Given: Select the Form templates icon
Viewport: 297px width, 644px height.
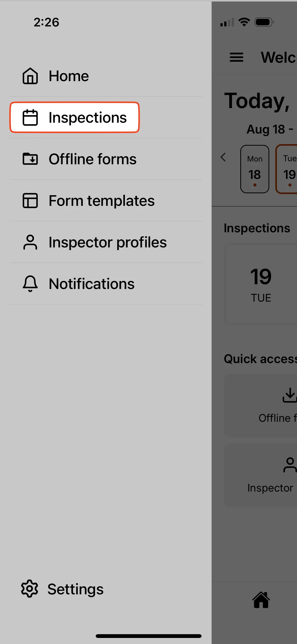Looking at the screenshot, I should pyautogui.click(x=30, y=201).
